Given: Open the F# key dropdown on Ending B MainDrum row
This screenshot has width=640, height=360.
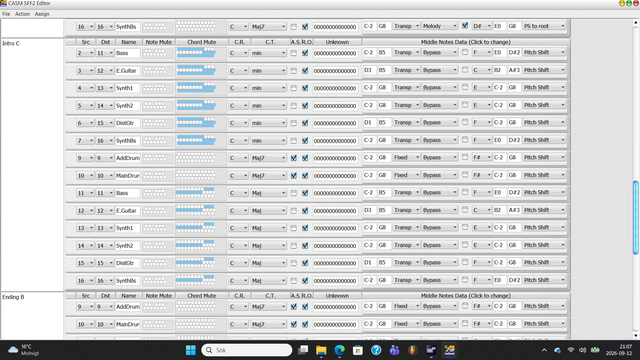Looking at the screenshot, I should point(482,324).
